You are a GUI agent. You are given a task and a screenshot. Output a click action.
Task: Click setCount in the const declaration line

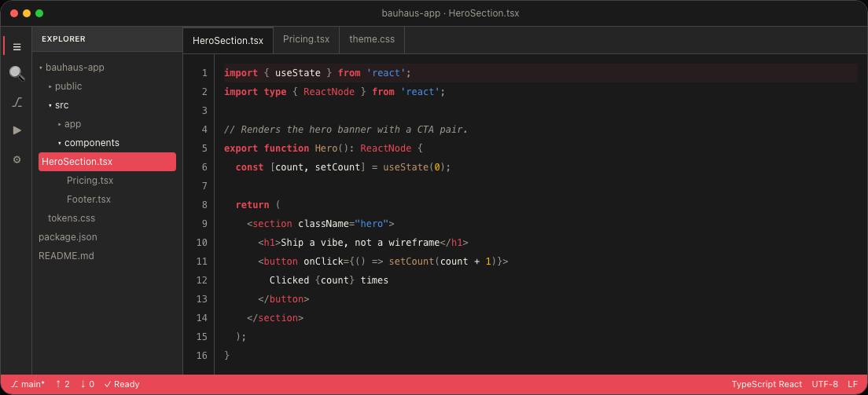[337, 167]
